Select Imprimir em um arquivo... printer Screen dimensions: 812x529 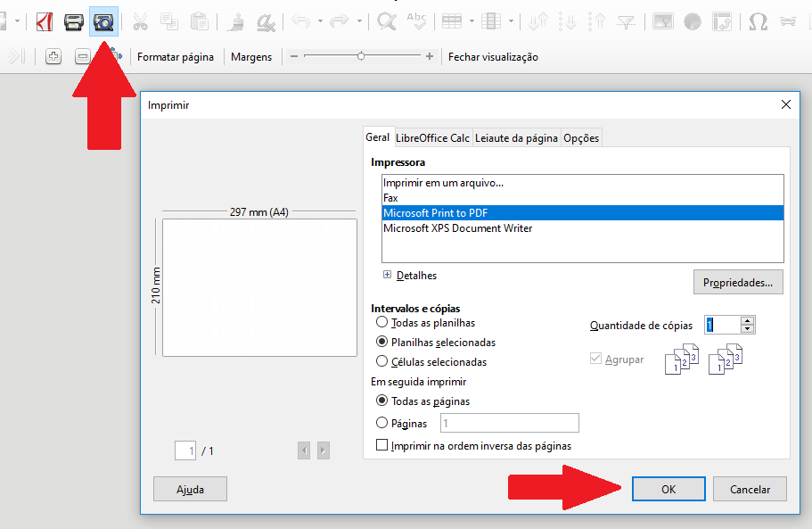point(583,182)
